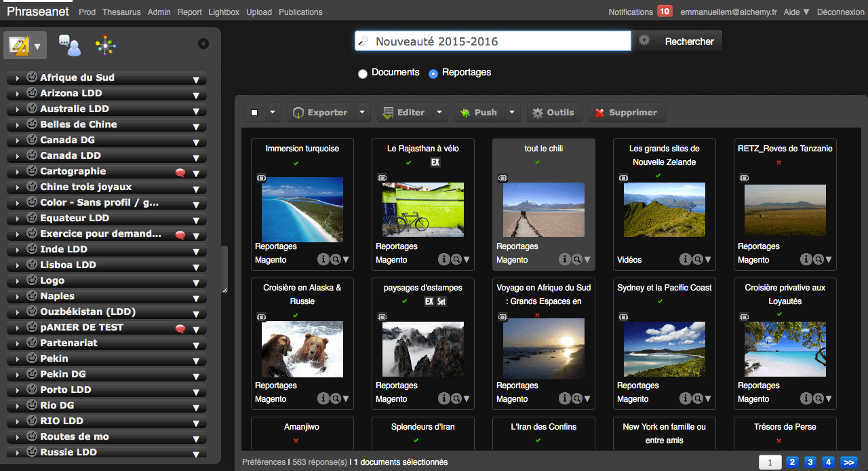Screen dimensions: 868x471
Task: Open the basket workzone menu button
Action: [x=25, y=46]
